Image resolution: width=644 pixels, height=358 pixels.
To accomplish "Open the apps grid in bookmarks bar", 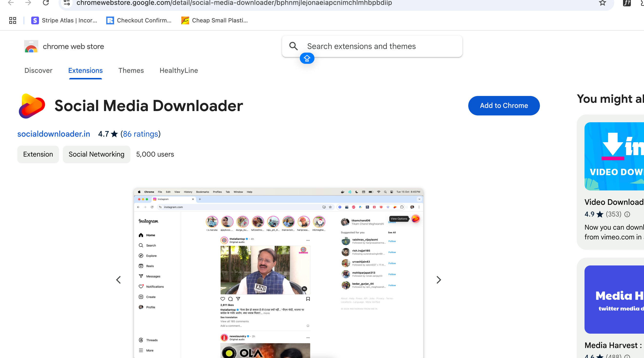I will pos(12,20).
